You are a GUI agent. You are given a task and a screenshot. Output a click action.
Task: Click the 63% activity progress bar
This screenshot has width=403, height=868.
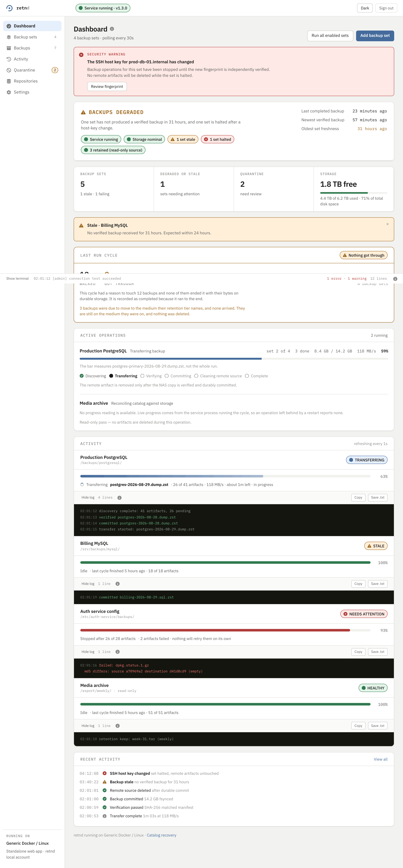[225, 477]
